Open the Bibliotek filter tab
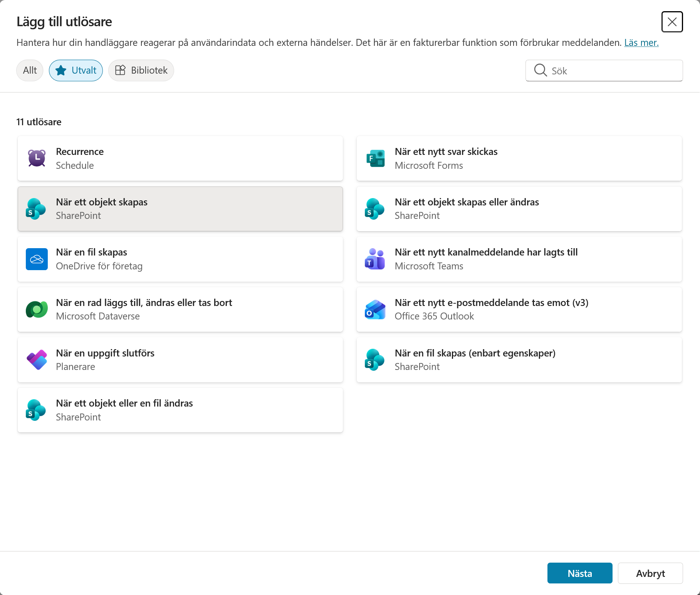 (x=141, y=71)
